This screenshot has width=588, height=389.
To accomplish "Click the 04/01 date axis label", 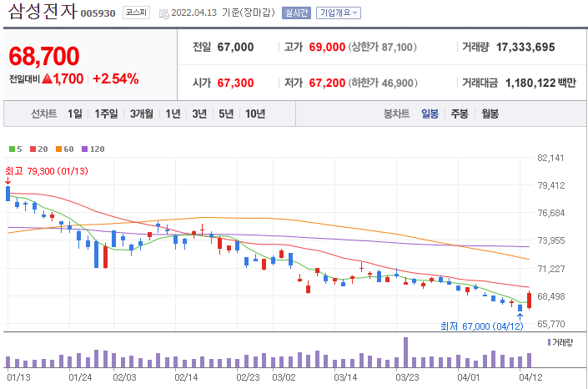I will pyautogui.click(x=469, y=377).
